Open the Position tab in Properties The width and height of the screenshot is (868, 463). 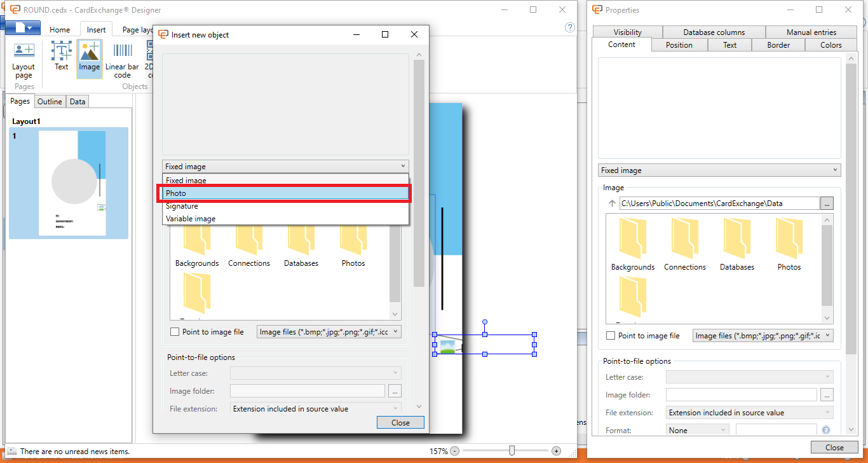pos(679,45)
